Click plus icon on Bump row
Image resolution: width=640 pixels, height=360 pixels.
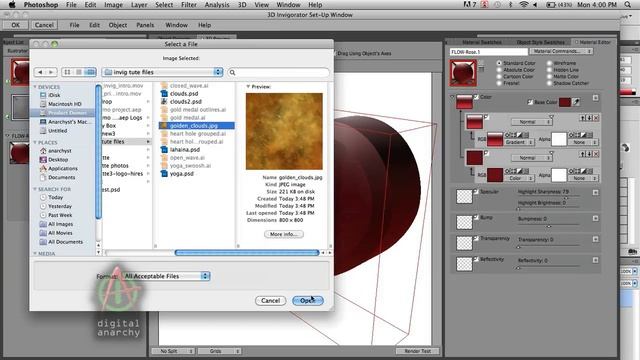[596, 218]
